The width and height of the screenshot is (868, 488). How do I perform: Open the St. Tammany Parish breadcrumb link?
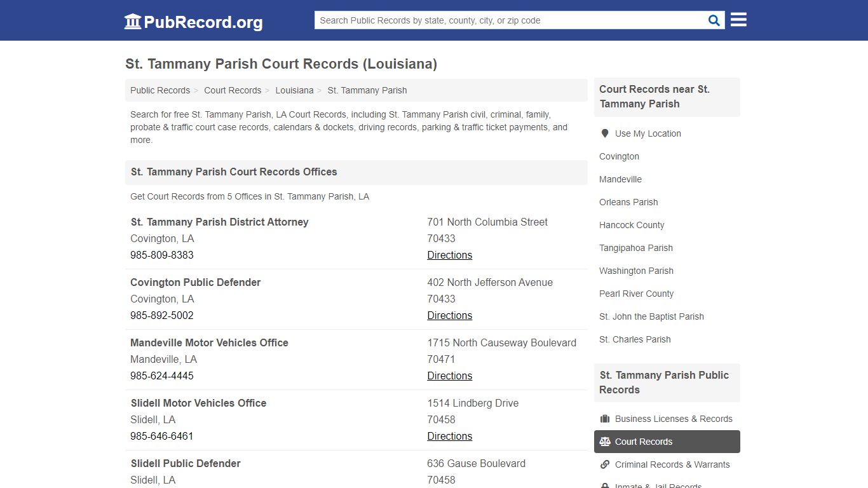[x=367, y=90]
